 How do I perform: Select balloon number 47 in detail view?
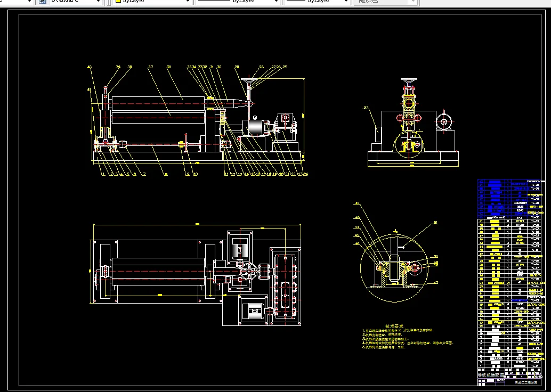click(x=436, y=282)
